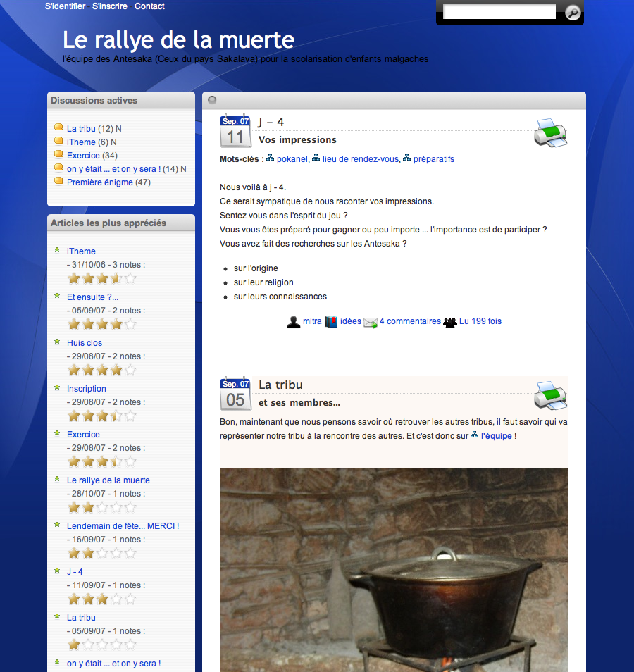Open the Contact page link
Image resolution: width=634 pixels, height=672 pixels.
(149, 6)
